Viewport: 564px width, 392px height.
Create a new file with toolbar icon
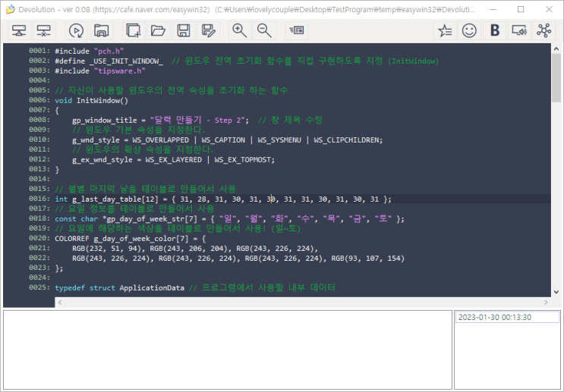[134, 30]
